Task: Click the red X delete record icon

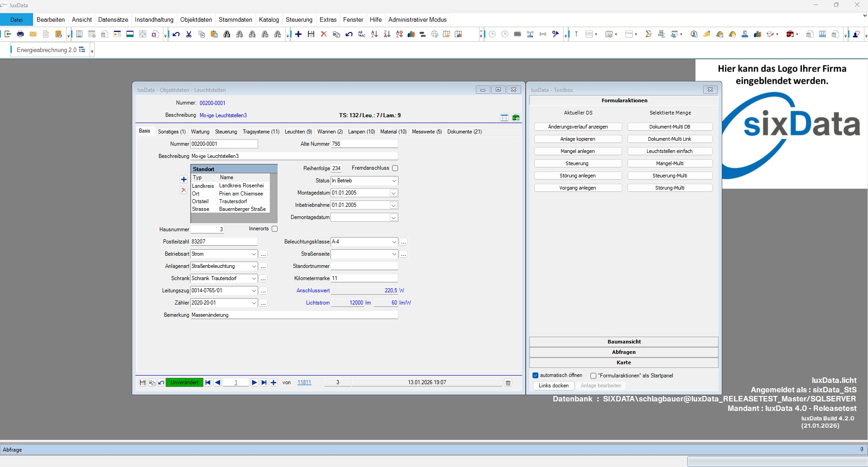Action: 323,34
